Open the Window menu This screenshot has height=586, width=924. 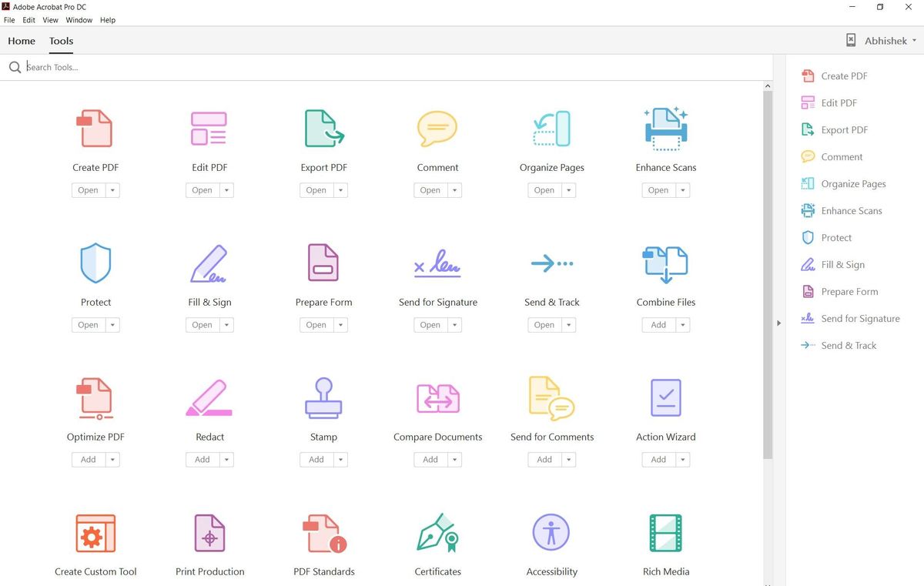coord(79,20)
